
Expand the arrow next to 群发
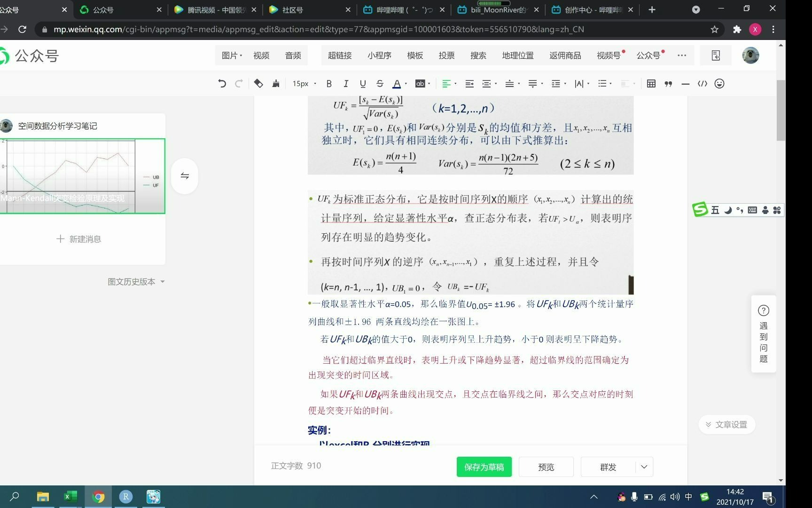pyautogui.click(x=644, y=467)
